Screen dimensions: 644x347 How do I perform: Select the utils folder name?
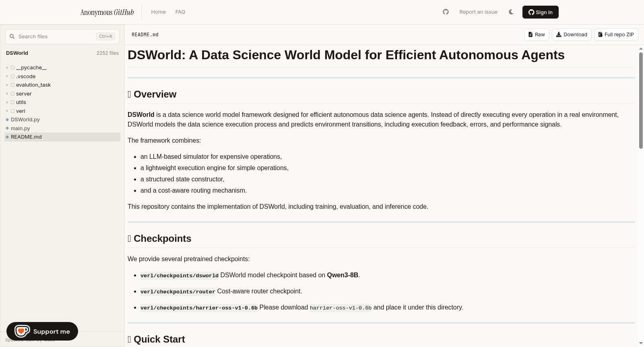[21, 102]
